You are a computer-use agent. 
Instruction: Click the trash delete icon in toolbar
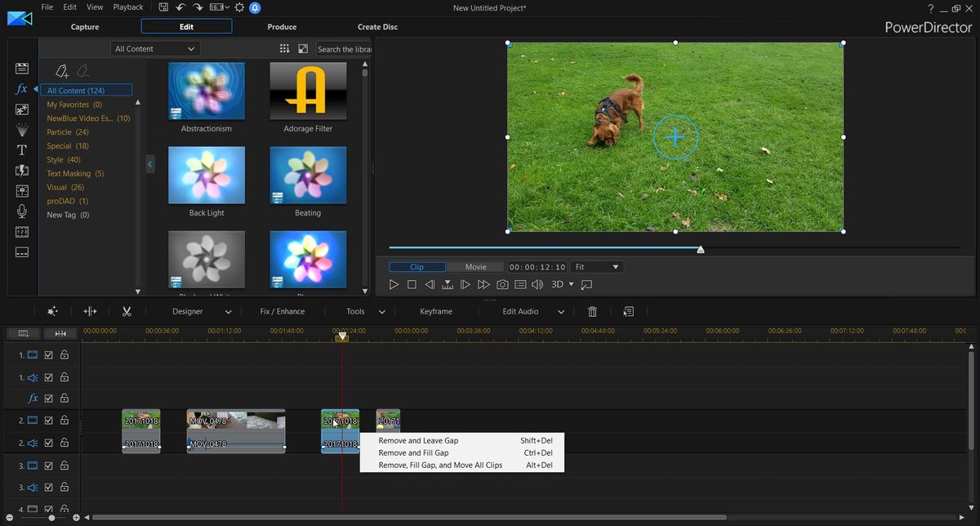click(592, 311)
